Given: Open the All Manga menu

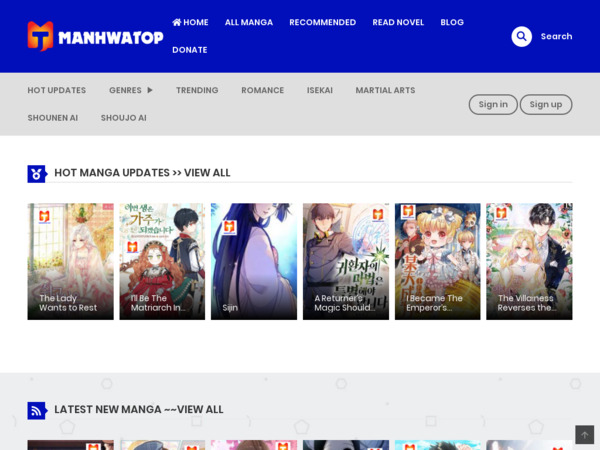Looking at the screenshot, I should click(249, 22).
